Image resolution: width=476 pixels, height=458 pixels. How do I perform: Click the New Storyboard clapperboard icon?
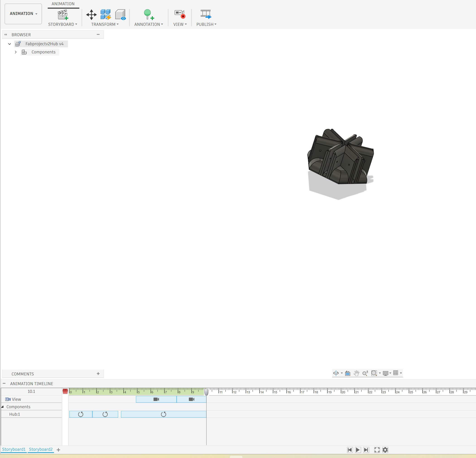click(x=63, y=14)
